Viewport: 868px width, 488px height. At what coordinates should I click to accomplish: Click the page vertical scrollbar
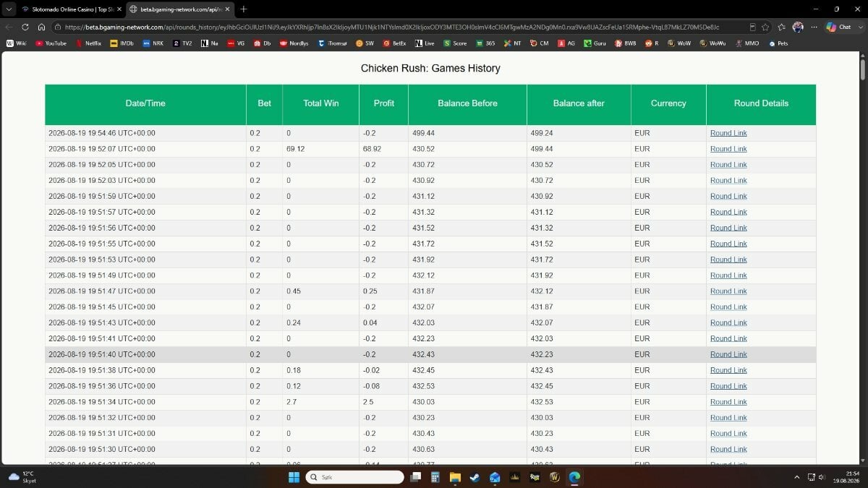(x=862, y=69)
